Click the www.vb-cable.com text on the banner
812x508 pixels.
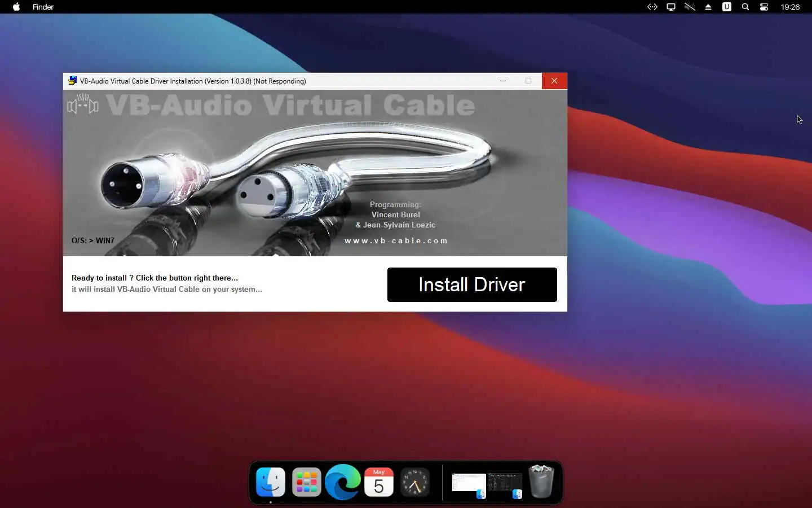[396, 240]
